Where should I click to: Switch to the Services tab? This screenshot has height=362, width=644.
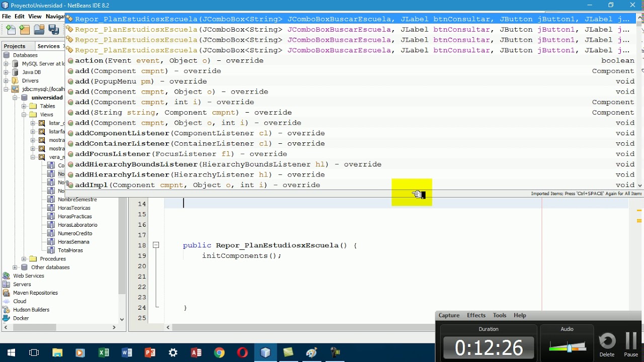tap(49, 46)
